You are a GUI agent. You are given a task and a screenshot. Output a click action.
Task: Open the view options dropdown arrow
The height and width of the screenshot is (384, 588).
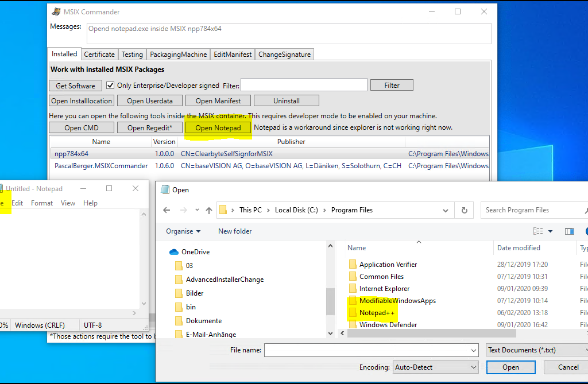point(550,231)
